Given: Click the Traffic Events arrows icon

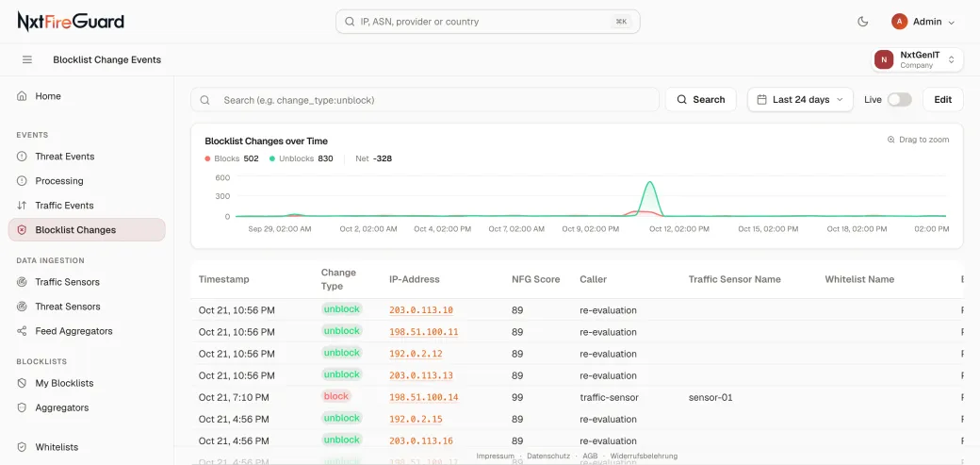Looking at the screenshot, I should [22, 206].
